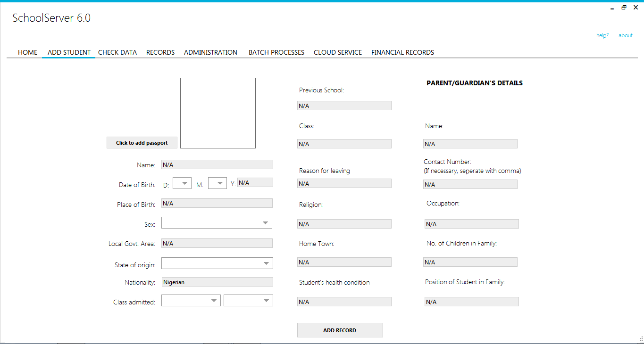Open the help? link
The image size is (644, 344).
602,35
